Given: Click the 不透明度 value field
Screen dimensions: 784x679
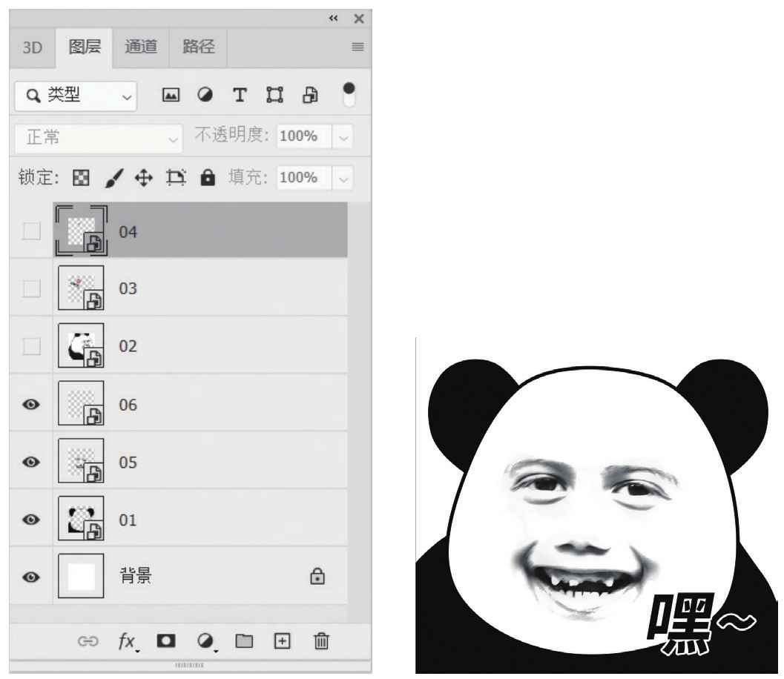Looking at the screenshot, I should click(304, 136).
